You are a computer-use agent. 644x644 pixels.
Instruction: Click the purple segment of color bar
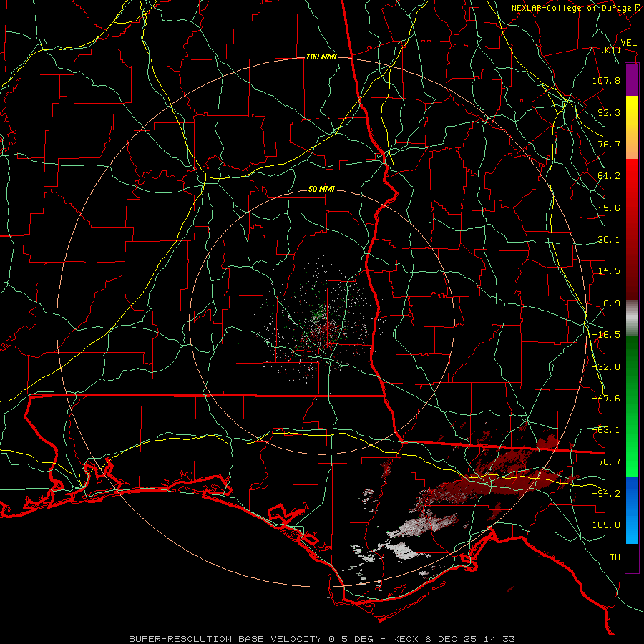632,79
